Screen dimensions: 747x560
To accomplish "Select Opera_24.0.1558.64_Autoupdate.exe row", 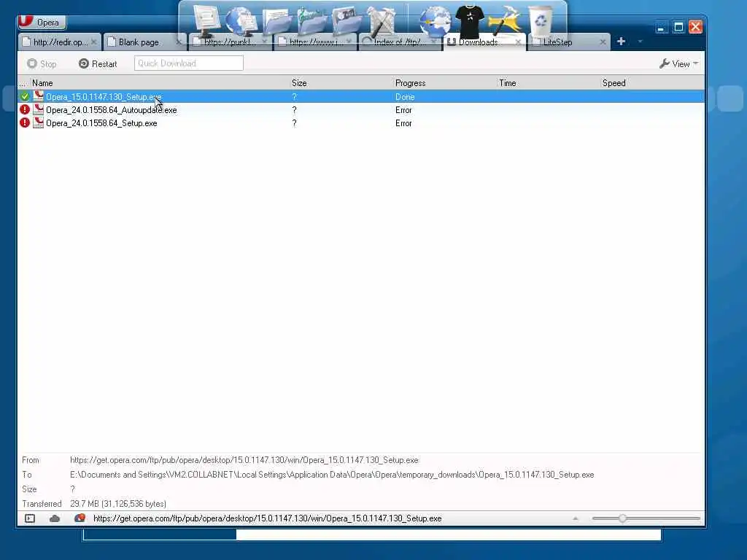I will (361, 110).
